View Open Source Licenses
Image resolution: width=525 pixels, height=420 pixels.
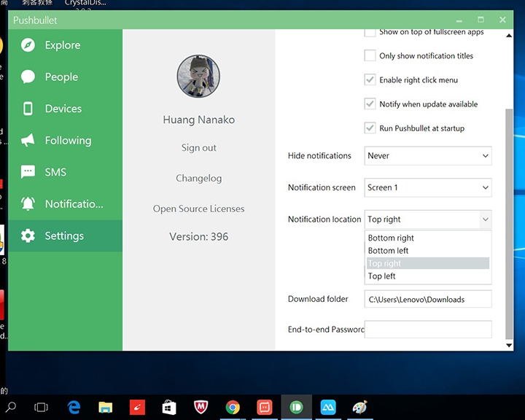coord(198,209)
